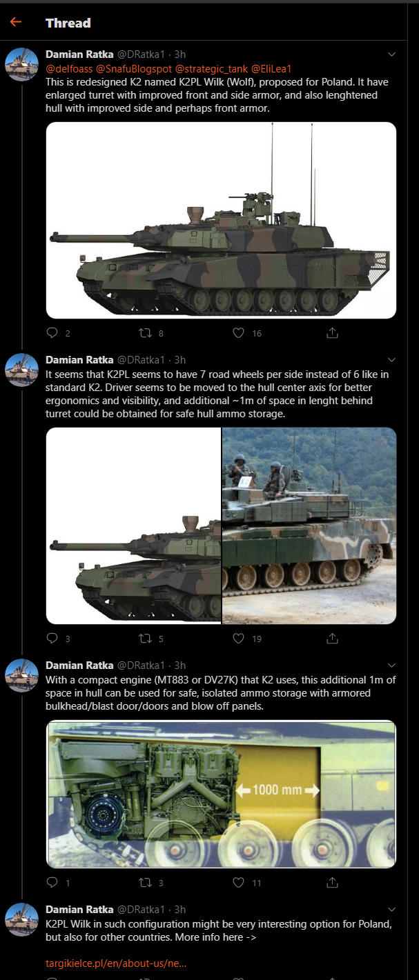Reply to the tweet about 7 road wheels
Viewport: 419px width, 980px height.
click(52, 638)
